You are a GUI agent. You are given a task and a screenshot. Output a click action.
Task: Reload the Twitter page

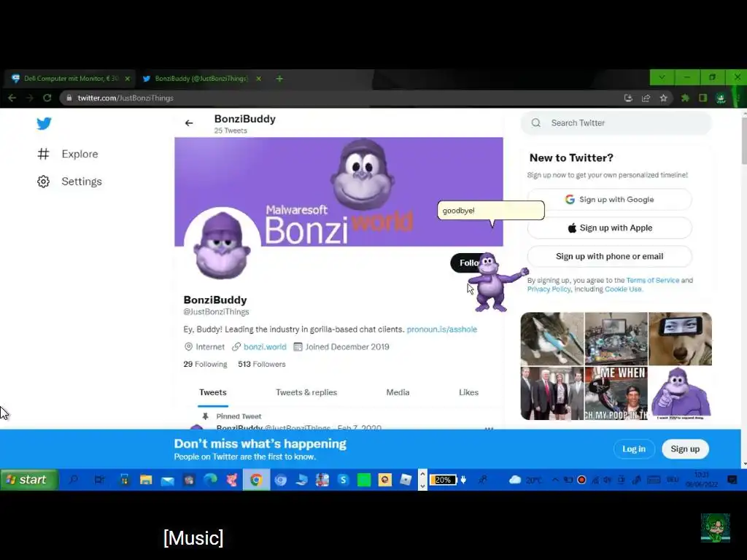coord(47,98)
